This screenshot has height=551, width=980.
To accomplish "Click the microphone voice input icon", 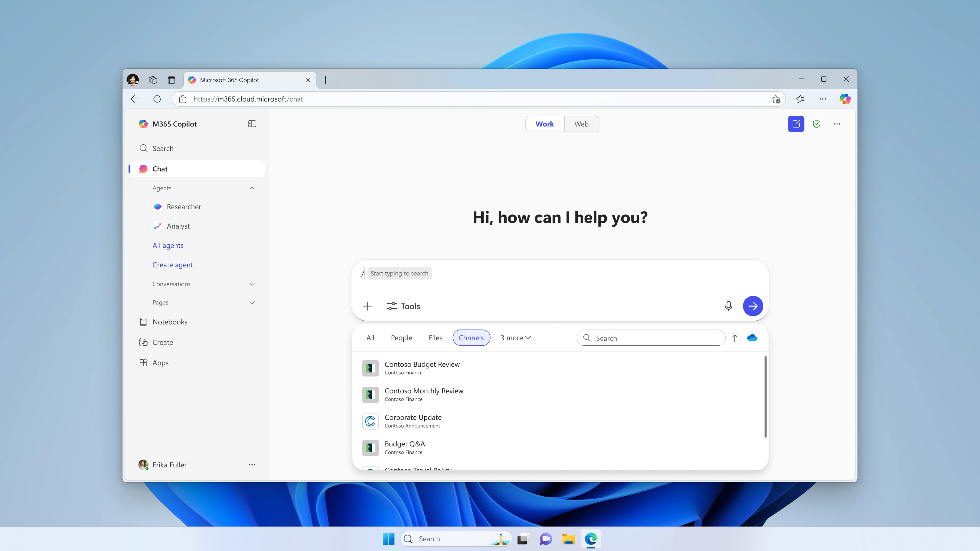I will (x=728, y=306).
